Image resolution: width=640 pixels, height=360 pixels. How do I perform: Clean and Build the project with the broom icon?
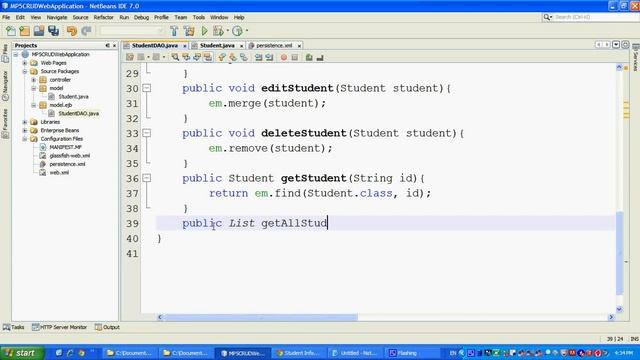tap(189, 31)
